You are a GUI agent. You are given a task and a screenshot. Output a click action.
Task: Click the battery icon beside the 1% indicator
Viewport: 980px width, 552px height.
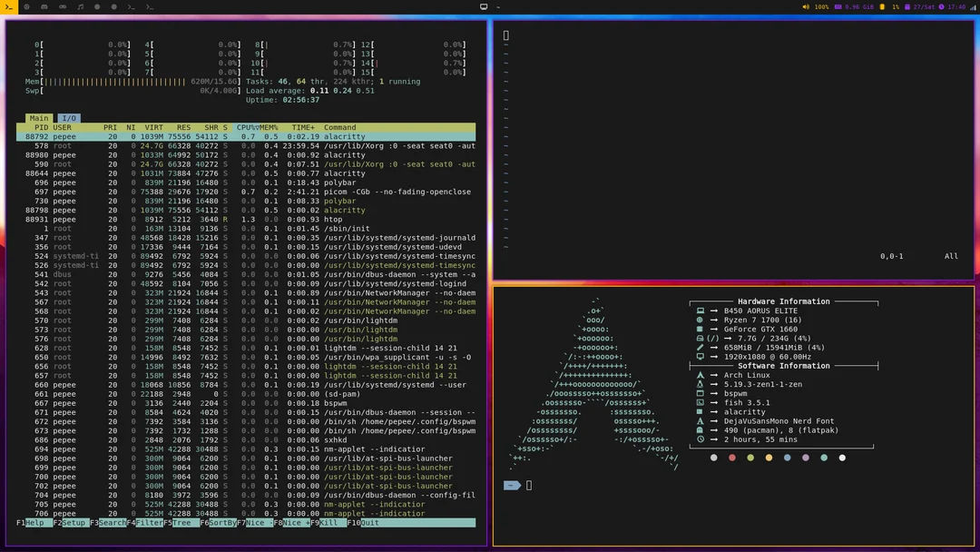pos(883,6)
